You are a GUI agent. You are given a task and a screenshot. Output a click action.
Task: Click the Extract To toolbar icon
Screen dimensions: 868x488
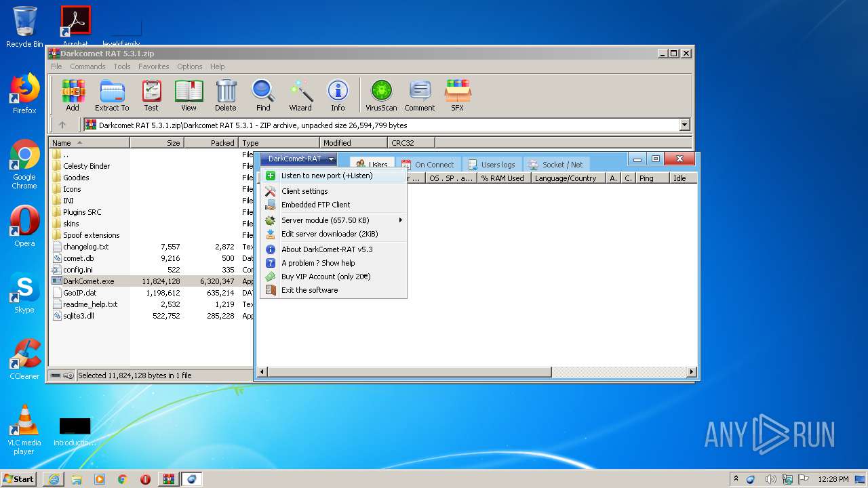(x=112, y=95)
